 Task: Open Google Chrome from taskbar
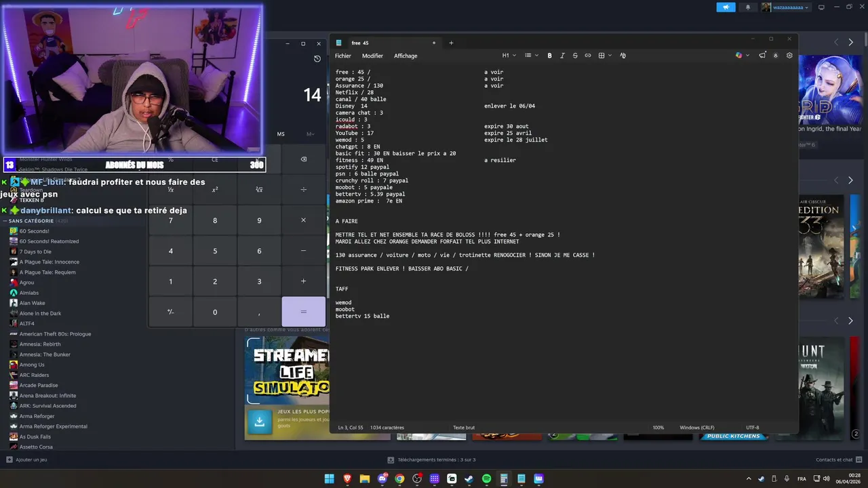(x=399, y=479)
